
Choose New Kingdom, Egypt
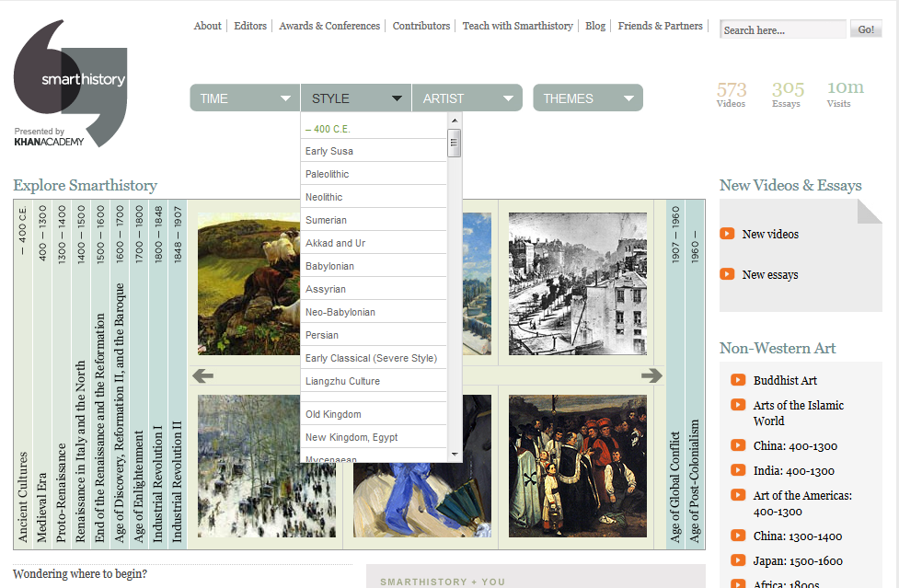point(374,436)
